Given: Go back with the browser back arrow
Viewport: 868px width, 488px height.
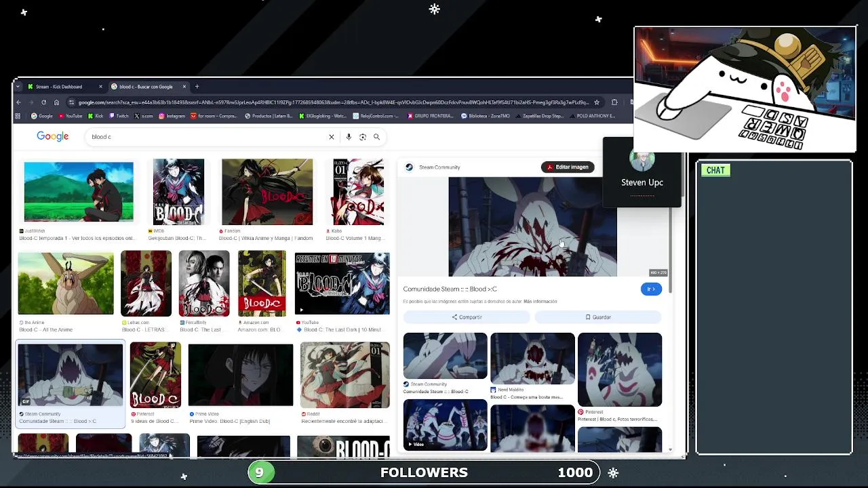Looking at the screenshot, I should (x=19, y=102).
